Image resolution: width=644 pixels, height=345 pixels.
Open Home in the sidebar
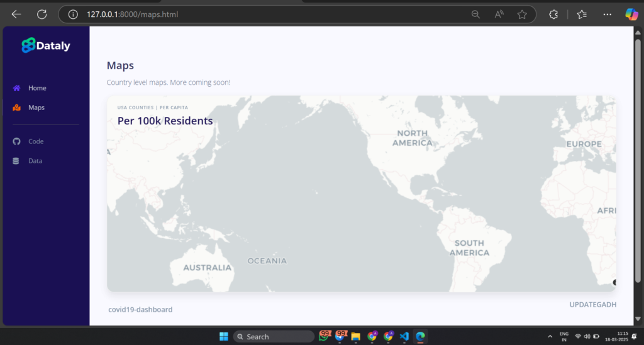[37, 88]
